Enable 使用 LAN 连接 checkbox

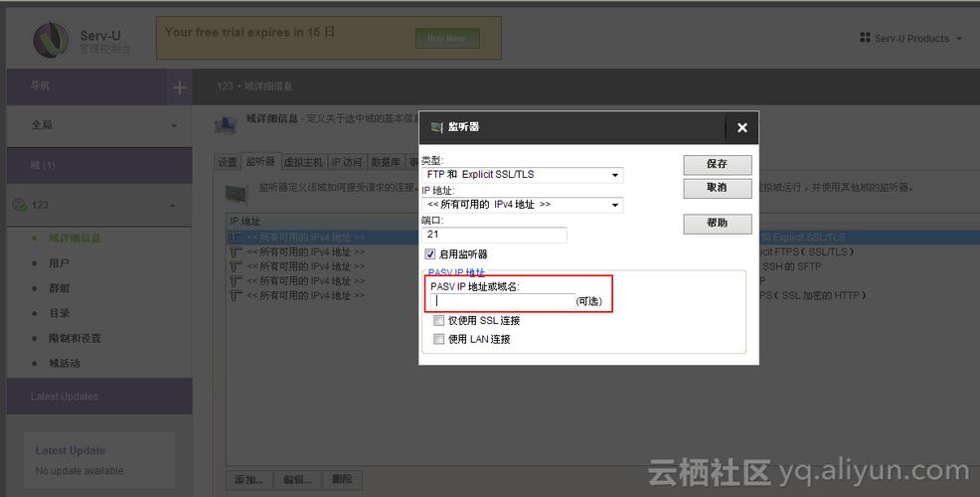[x=438, y=339]
